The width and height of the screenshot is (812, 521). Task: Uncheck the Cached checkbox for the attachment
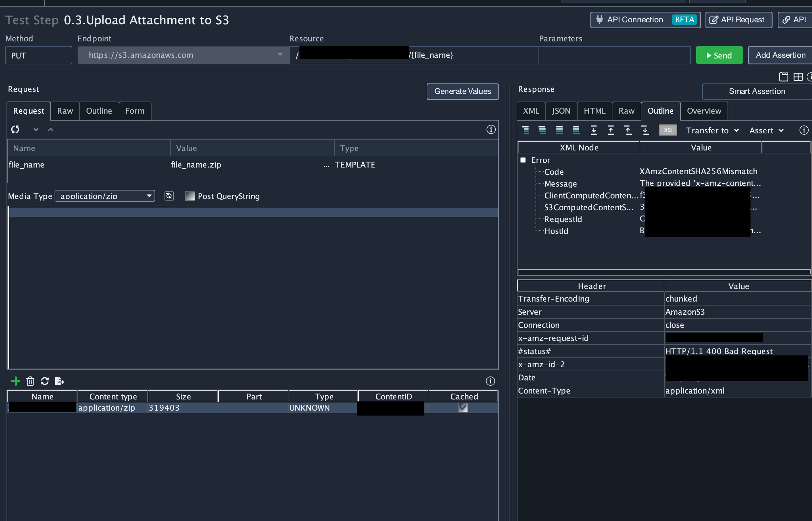coord(463,408)
